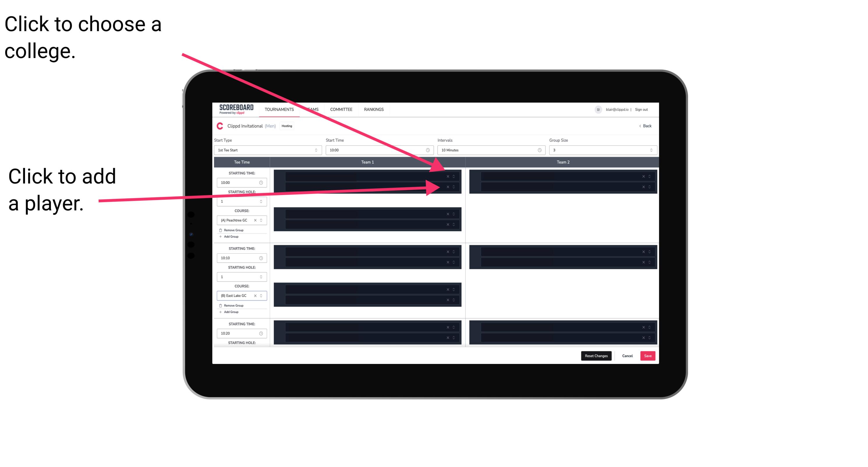Screen dimensions: 868x467
Task: Click the COMMITTEE menu item
Action: (341, 109)
